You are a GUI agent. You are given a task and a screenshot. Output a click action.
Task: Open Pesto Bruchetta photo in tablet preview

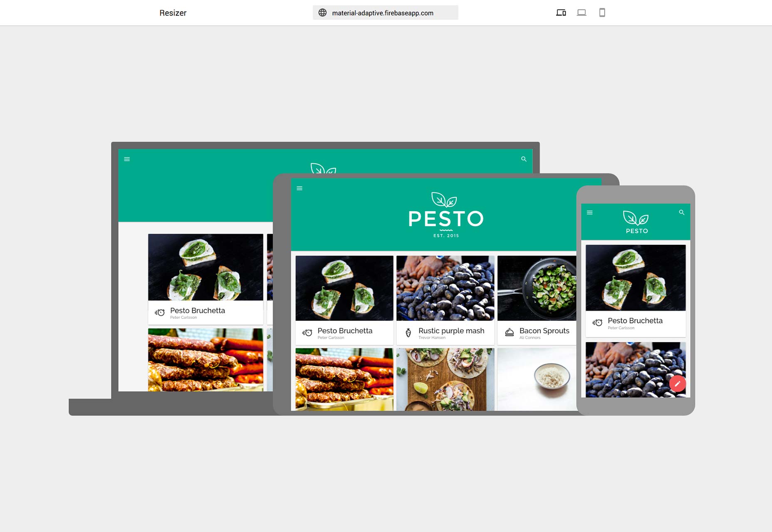[x=344, y=288]
